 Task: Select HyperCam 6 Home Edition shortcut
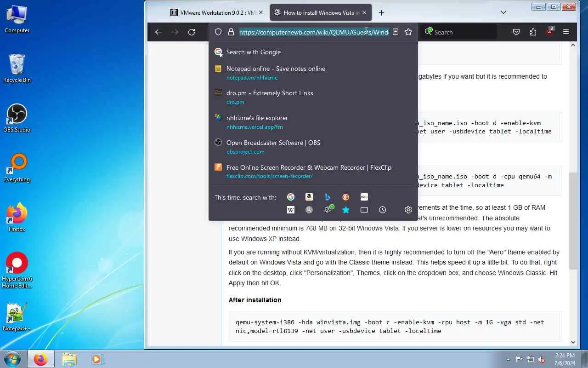17,270
